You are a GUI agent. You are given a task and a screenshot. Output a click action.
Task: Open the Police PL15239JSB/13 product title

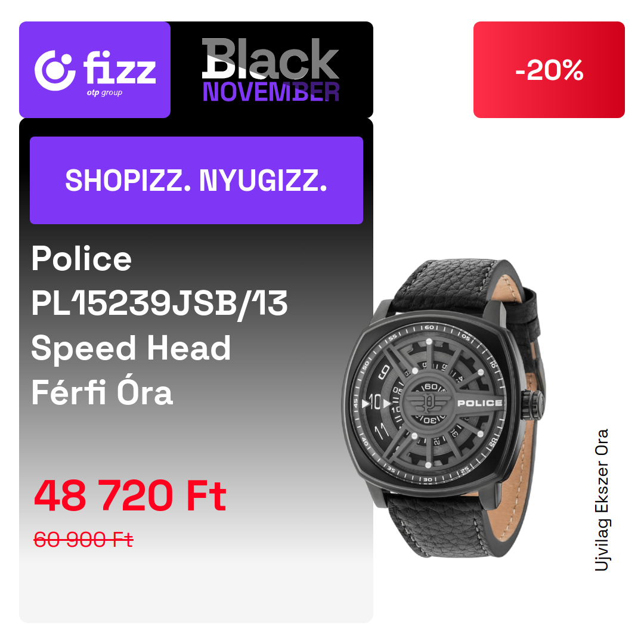[x=159, y=281]
